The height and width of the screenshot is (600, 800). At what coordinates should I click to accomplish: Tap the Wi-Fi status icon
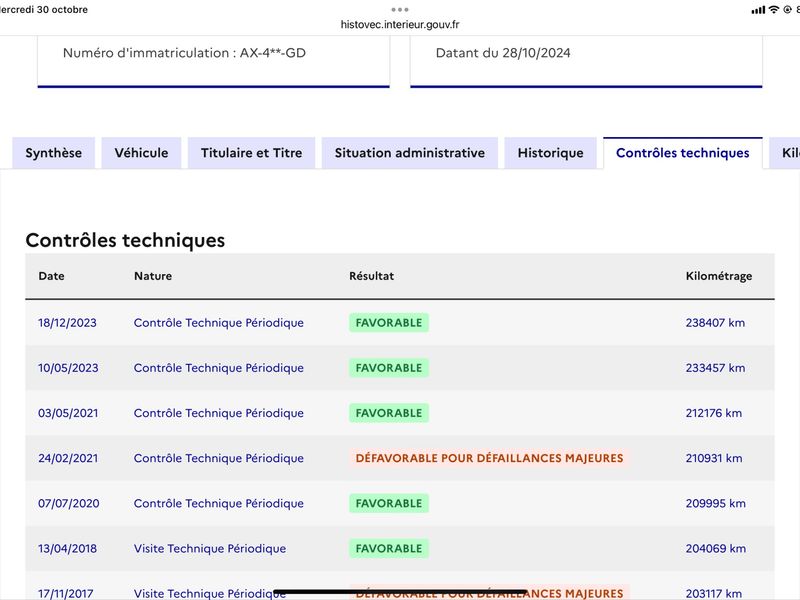point(774,10)
